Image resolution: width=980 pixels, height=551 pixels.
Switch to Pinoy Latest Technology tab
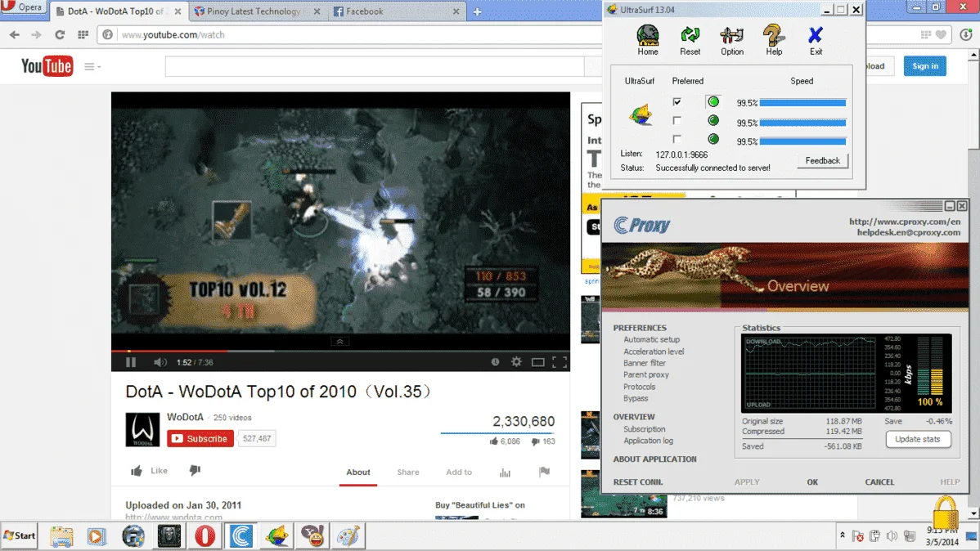pyautogui.click(x=257, y=11)
